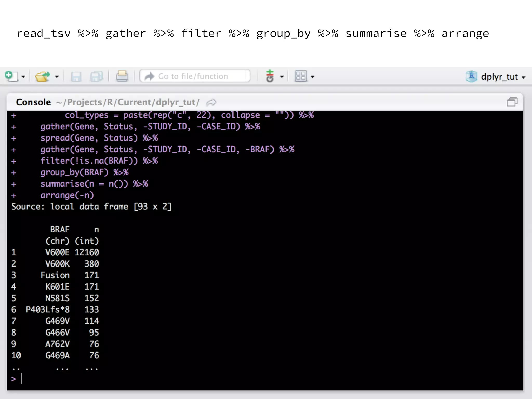
Task: Click the G466V row value
Action: (57, 332)
